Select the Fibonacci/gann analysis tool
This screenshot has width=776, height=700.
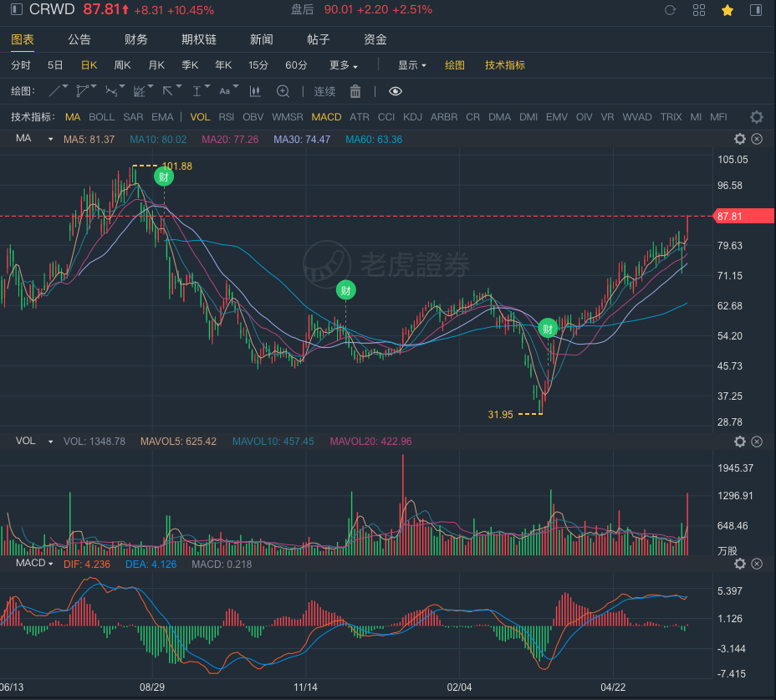pos(140,91)
